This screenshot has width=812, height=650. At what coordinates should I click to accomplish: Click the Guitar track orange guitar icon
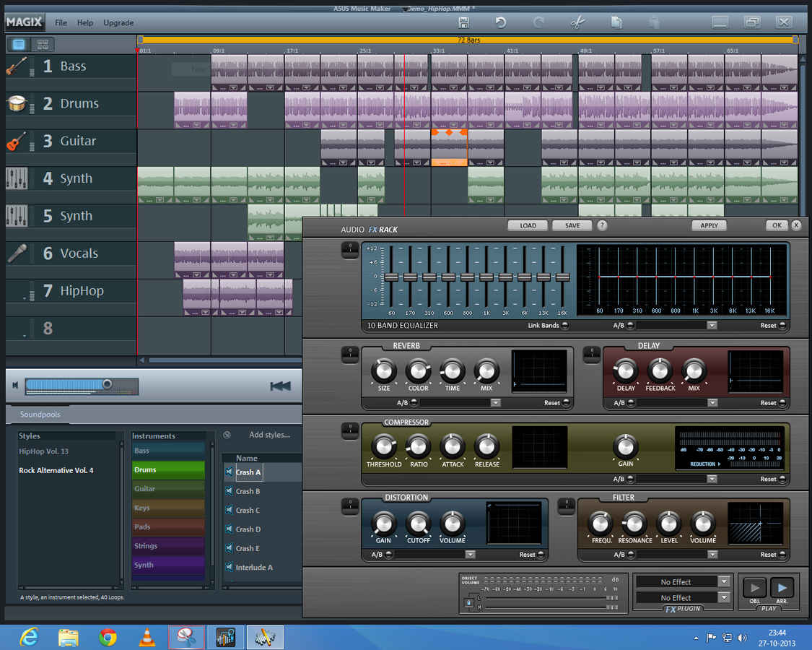click(x=17, y=141)
